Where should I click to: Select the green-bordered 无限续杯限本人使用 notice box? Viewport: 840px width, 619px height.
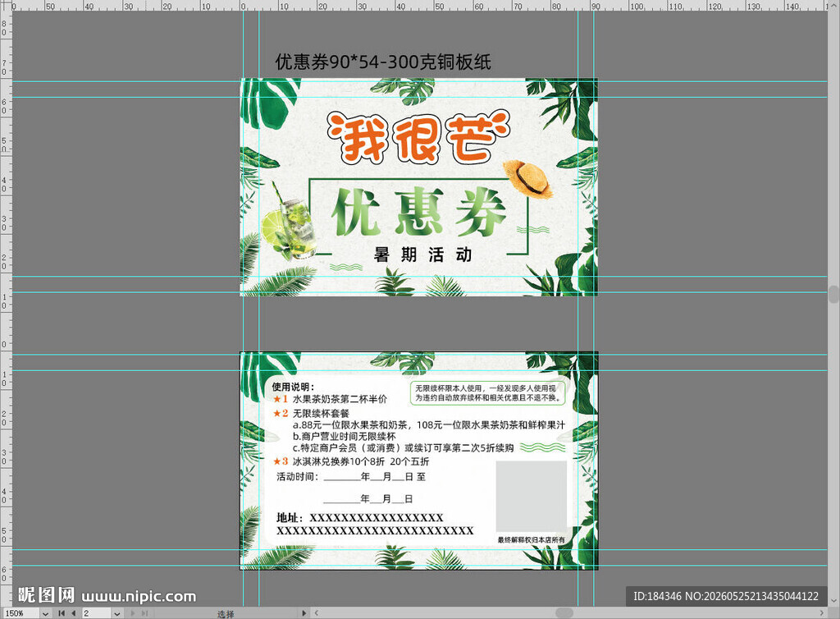487,393
